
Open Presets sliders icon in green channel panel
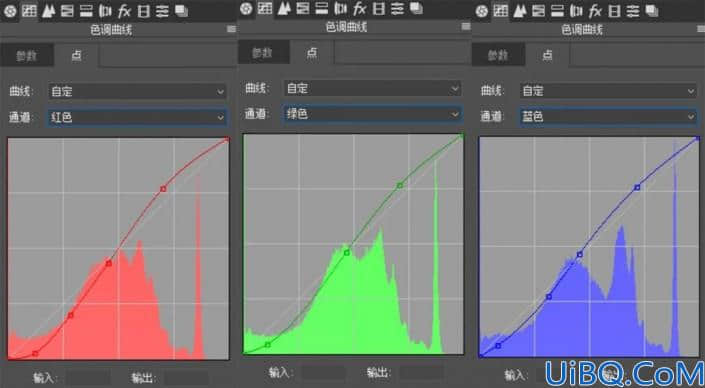coord(397,9)
